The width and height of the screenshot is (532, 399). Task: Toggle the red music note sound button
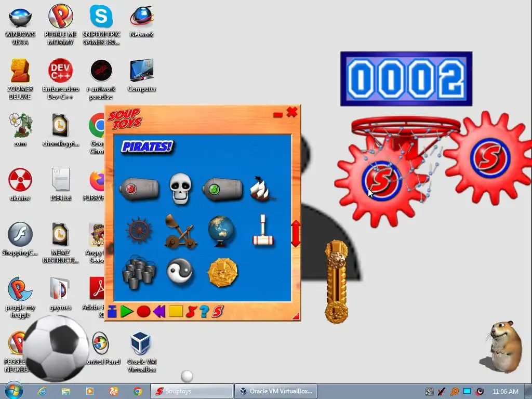tap(191, 312)
